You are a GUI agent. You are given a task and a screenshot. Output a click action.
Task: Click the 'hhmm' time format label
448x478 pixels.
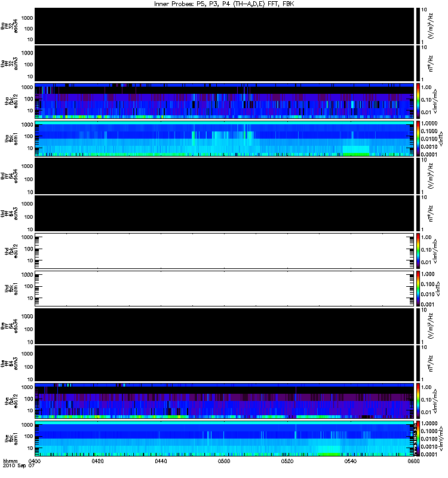[10, 461]
